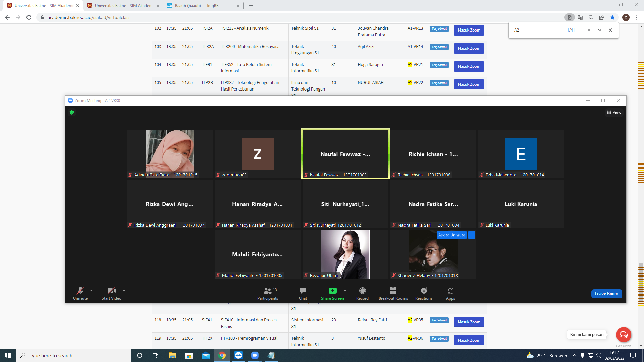Click Masuk Zoom for A2-VR21 row

pos(469,66)
